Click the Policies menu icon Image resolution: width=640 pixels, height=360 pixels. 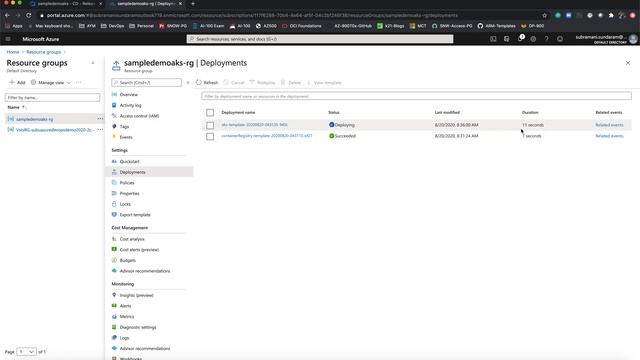(x=114, y=182)
